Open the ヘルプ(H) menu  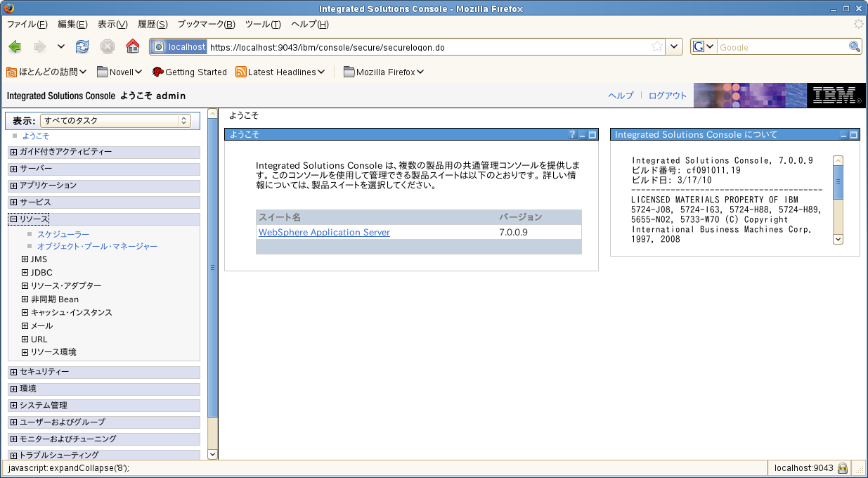point(310,24)
